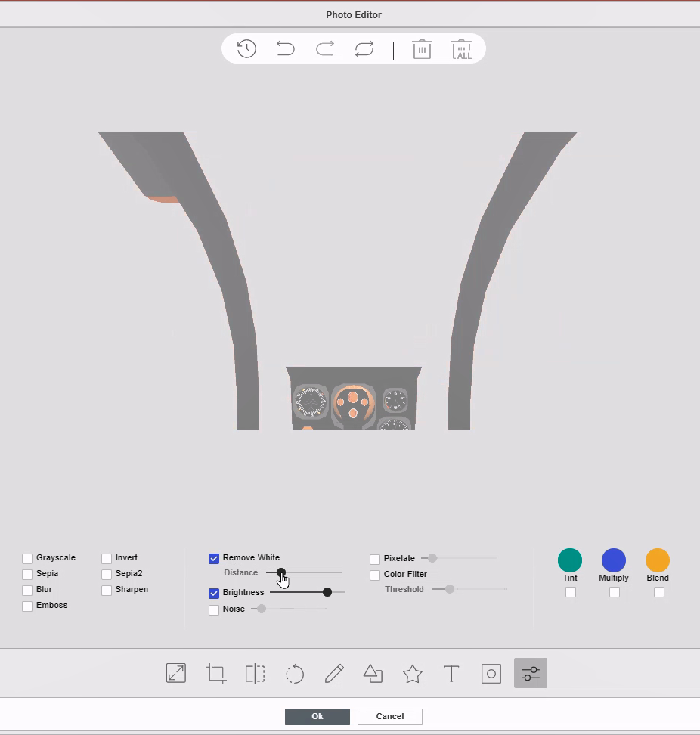
Task: Open the green Tint color swatch
Action: [x=570, y=560]
